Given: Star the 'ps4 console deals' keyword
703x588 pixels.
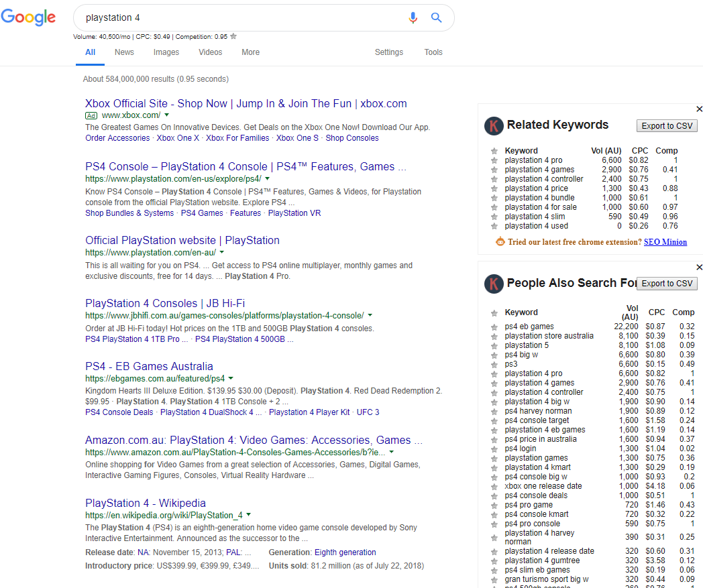Looking at the screenshot, I should [x=494, y=496].
